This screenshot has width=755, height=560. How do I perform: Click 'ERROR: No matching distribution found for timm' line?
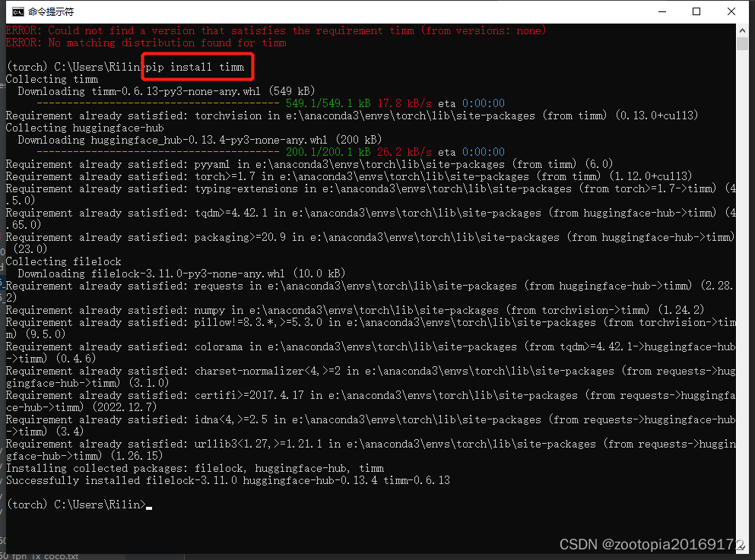click(x=147, y=43)
